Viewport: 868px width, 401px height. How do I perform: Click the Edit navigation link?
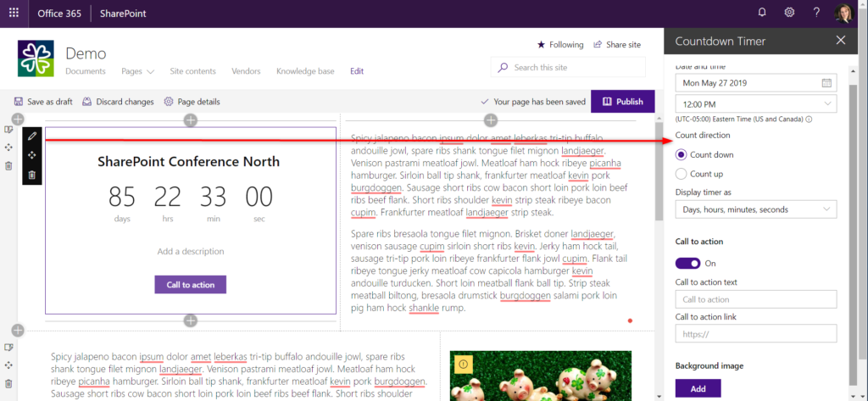point(357,71)
